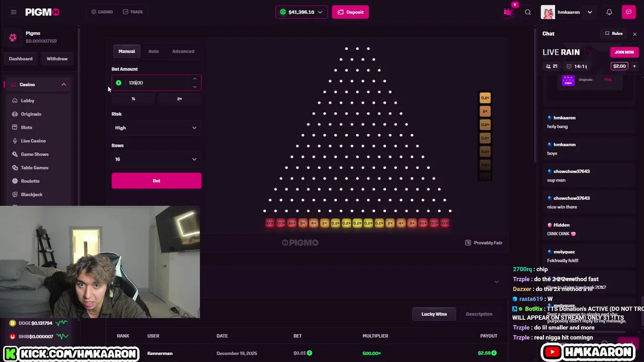Click the Table Games sidebar icon

pos(15,168)
